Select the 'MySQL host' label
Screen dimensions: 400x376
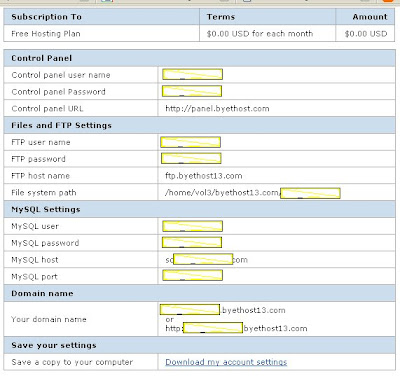[x=35, y=260]
